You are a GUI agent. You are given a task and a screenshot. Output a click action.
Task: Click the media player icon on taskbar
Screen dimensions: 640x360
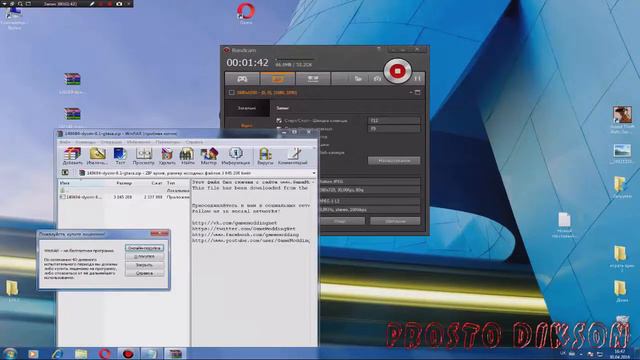(33, 354)
